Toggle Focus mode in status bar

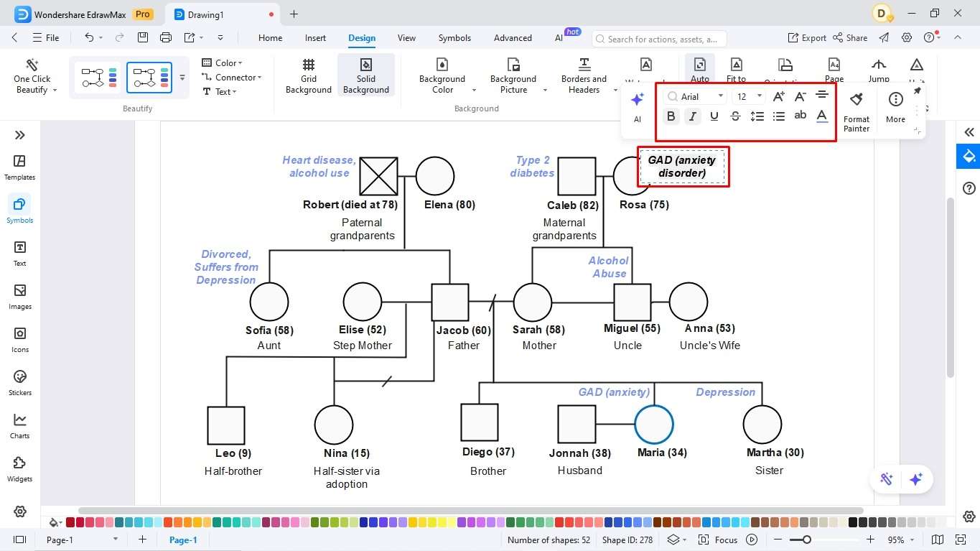coord(719,540)
